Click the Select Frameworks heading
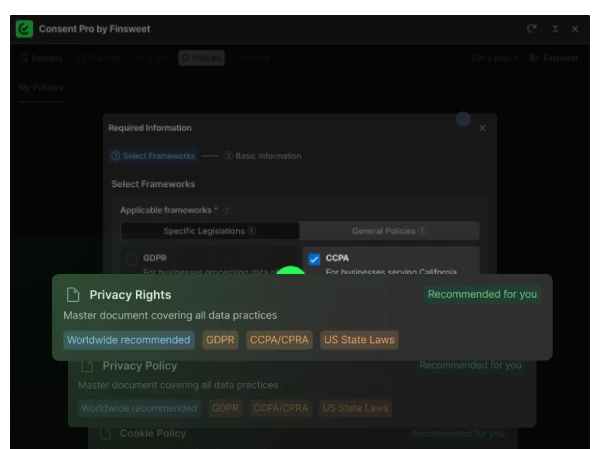This screenshot has width=600, height=449. 153,184
